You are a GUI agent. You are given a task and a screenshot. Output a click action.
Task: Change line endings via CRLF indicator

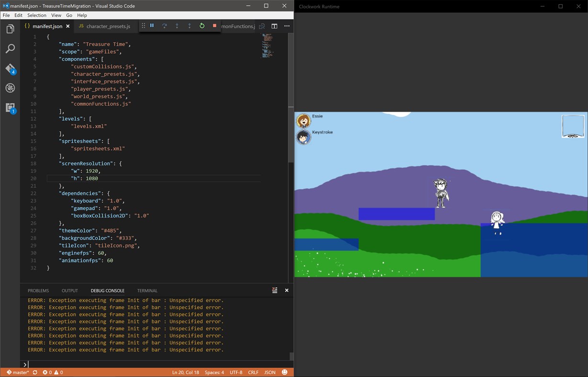[253, 372]
